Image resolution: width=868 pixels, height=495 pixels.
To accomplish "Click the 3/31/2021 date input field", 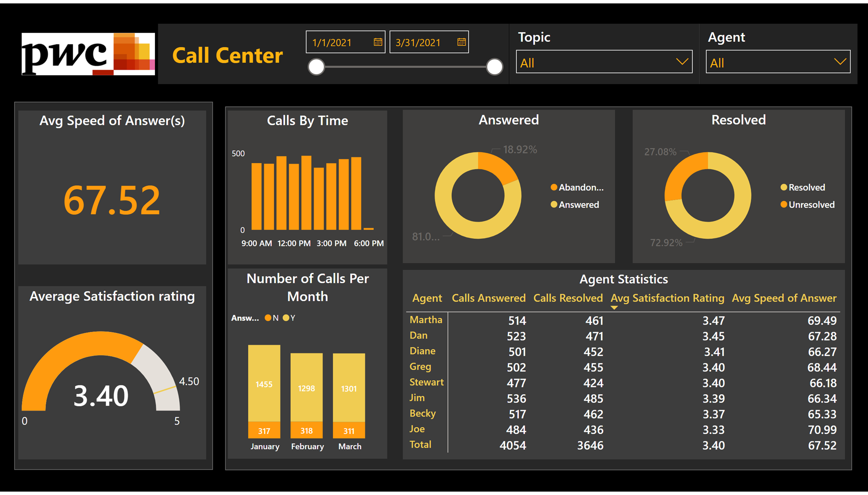I will point(418,41).
